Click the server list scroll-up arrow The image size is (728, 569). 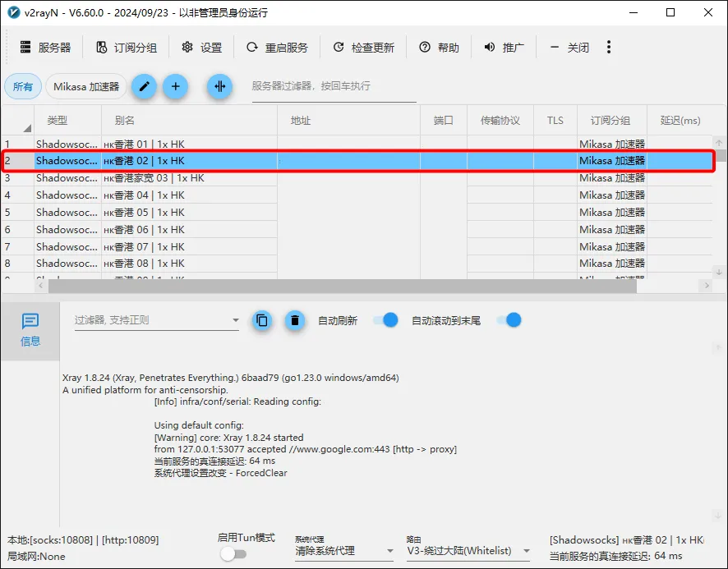719,143
